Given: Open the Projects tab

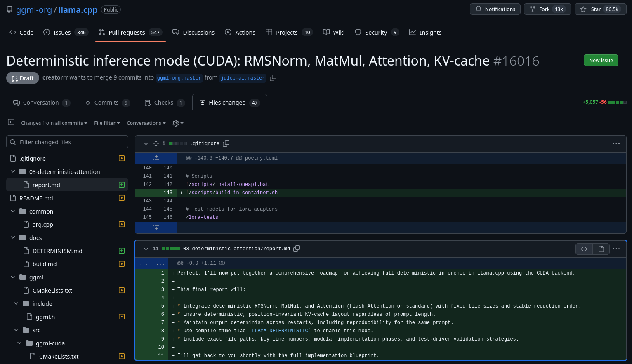Looking at the screenshot, I should click(289, 32).
